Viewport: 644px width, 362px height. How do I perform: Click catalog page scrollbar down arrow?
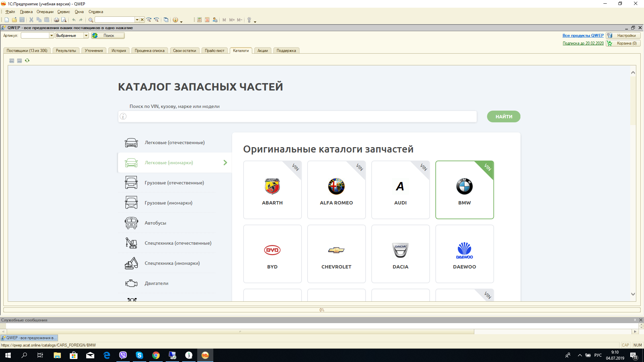click(633, 294)
